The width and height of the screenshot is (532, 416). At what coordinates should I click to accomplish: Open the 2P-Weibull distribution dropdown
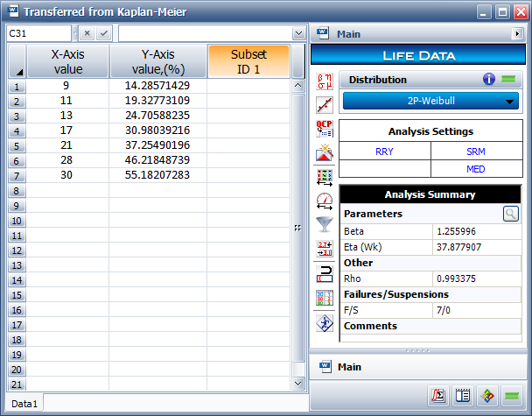430,101
